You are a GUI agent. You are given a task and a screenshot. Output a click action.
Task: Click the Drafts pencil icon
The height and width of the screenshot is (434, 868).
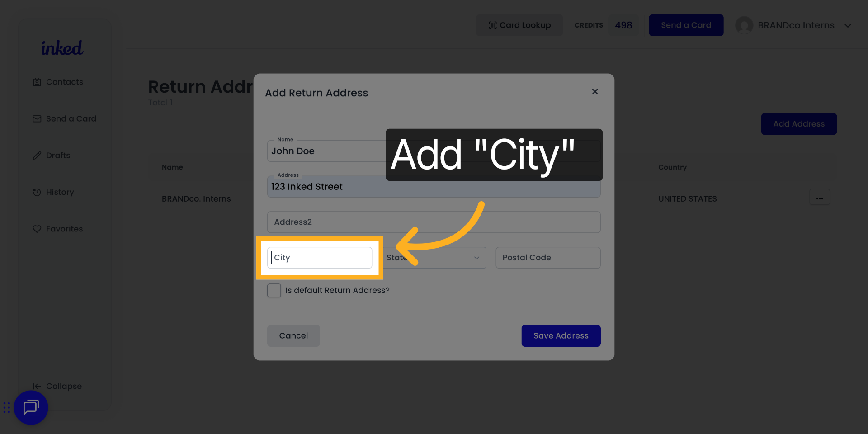pyautogui.click(x=37, y=155)
